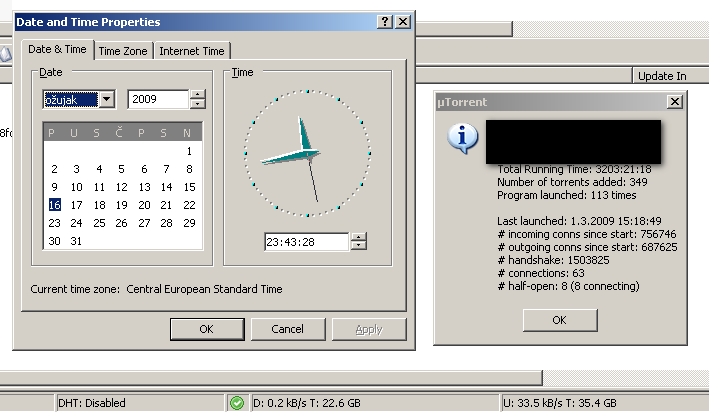
Task: Select day 24 in the calendar
Action: (x=76, y=223)
